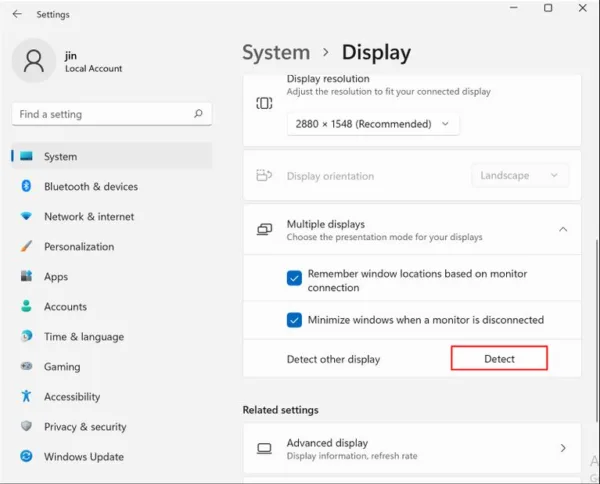Click the Detect other display label
Viewport: 600px width, 484px height.
[333, 359]
